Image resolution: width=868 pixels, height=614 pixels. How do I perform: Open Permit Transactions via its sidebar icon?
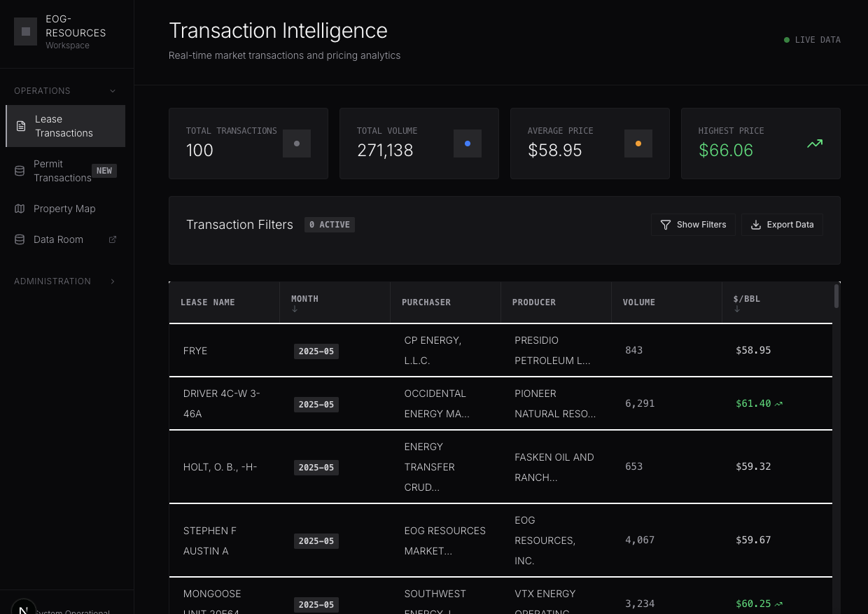coord(20,171)
